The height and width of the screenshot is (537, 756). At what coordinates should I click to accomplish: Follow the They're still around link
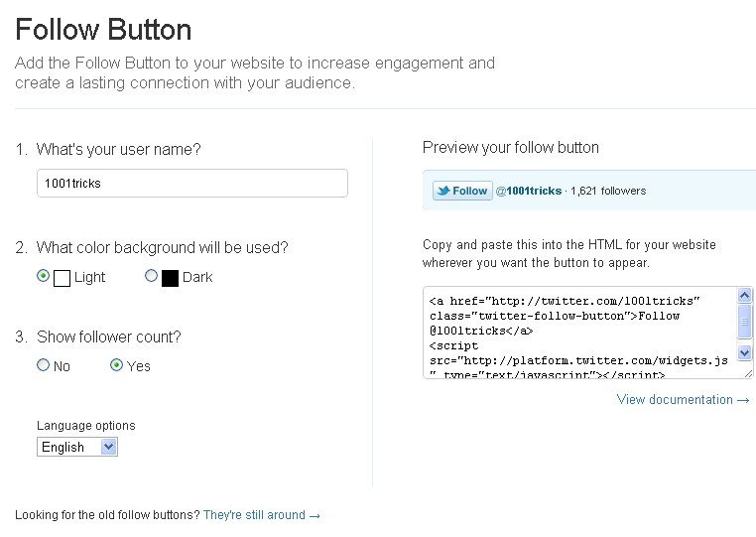pyautogui.click(x=261, y=515)
